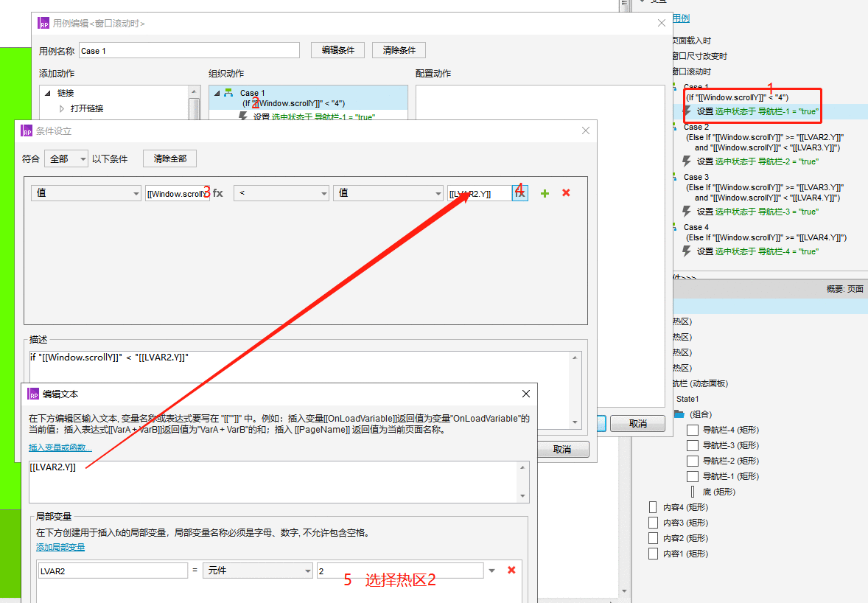
Task: Click the 用例名称 Case 1 input field
Action: pyautogui.click(x=189, y=51)
